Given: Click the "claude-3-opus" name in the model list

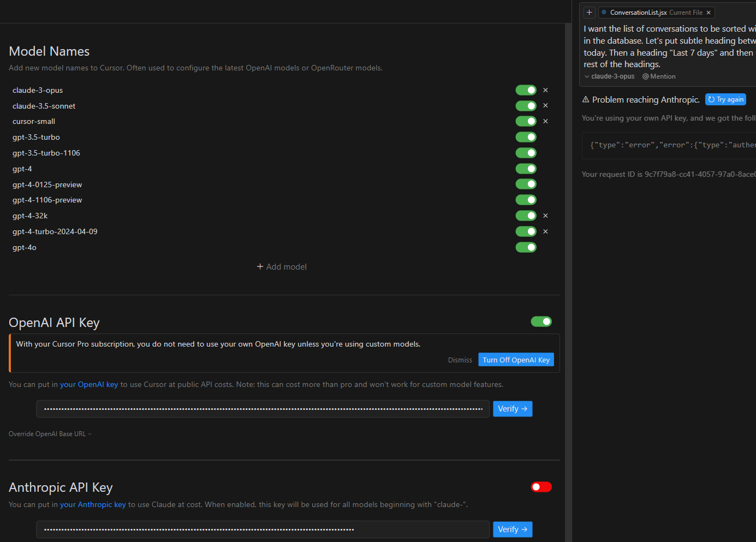Looking at the screenshot, I should pos(38,90).
